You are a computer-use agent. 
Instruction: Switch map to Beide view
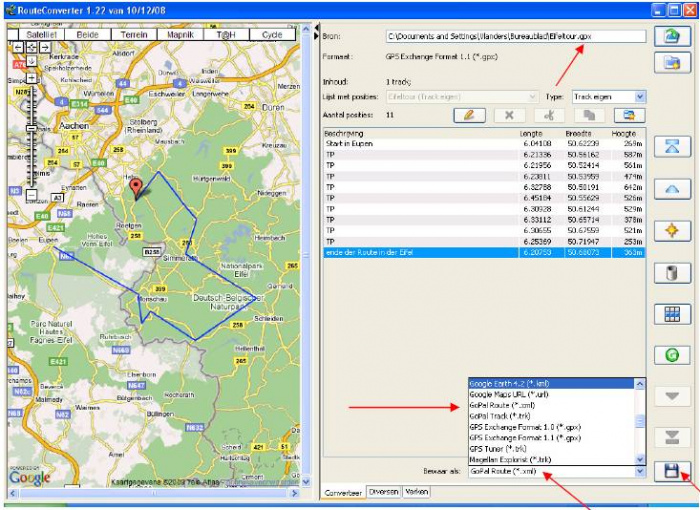88,35
